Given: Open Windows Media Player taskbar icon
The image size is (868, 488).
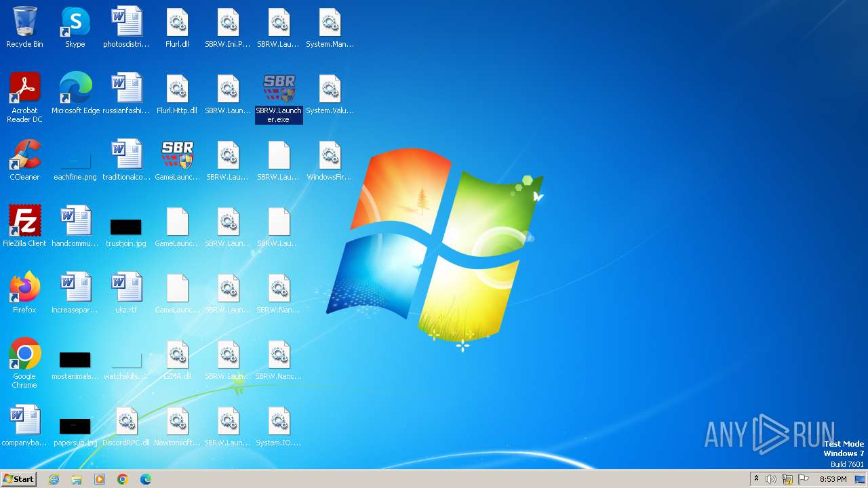Looking at the screenshot, I should [100, 479].
